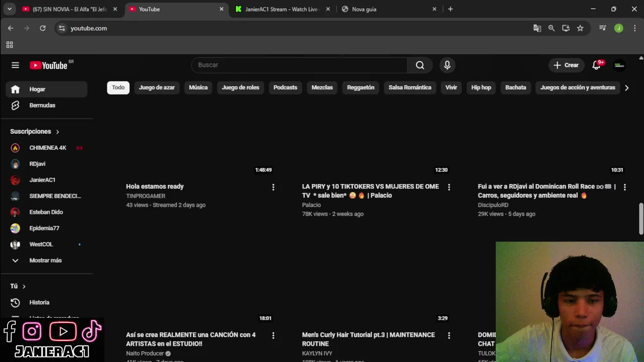Screen dimensions: 644x362
Task: Open RDjavi channel subscription
Action: click(46, 164)
